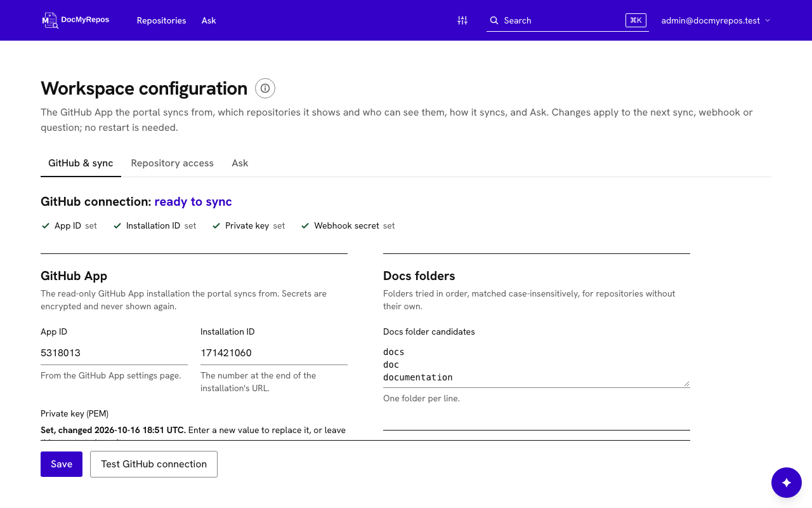812x508 pixels.
Task: Switch to the Repository access tab
Action: point(173,163)
